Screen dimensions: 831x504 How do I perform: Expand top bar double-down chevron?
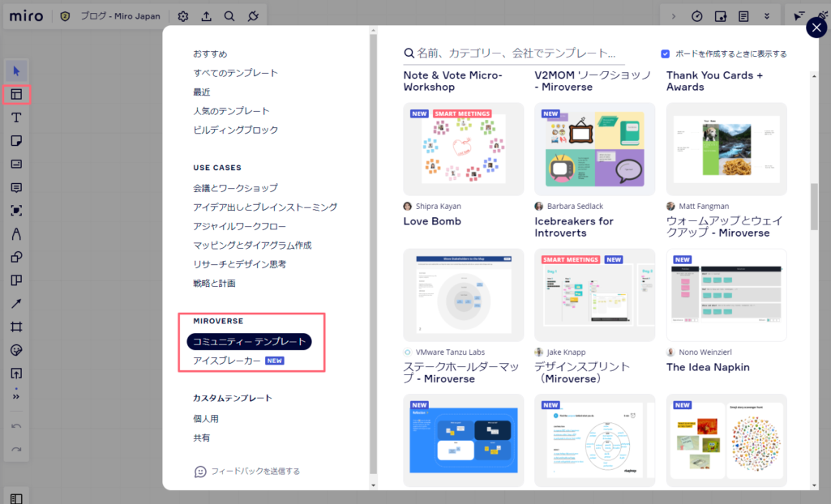(x=767, y=16)
